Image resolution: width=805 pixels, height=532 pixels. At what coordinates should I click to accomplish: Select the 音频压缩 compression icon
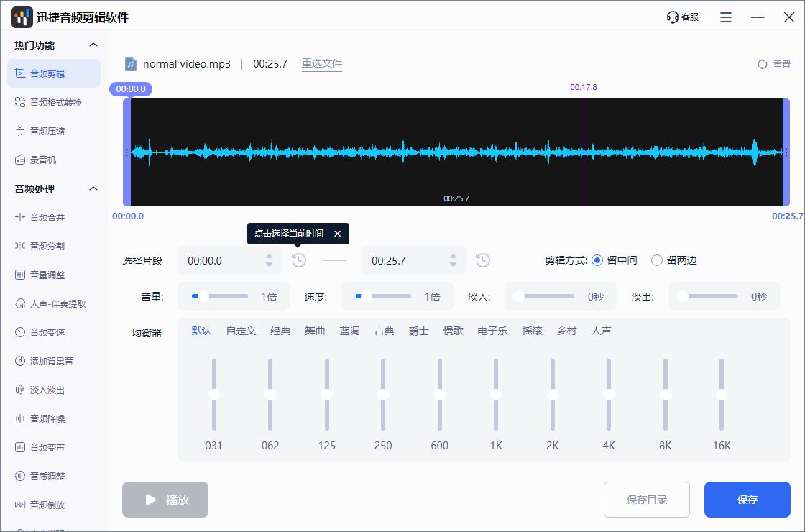20,131
